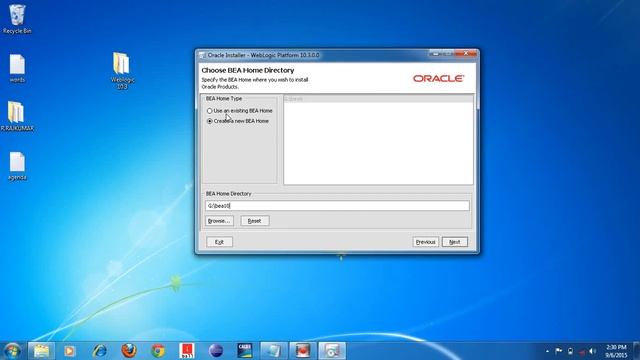640x360 pixels.
Task: Click the Exit button in installer
Action: (219, 242)
